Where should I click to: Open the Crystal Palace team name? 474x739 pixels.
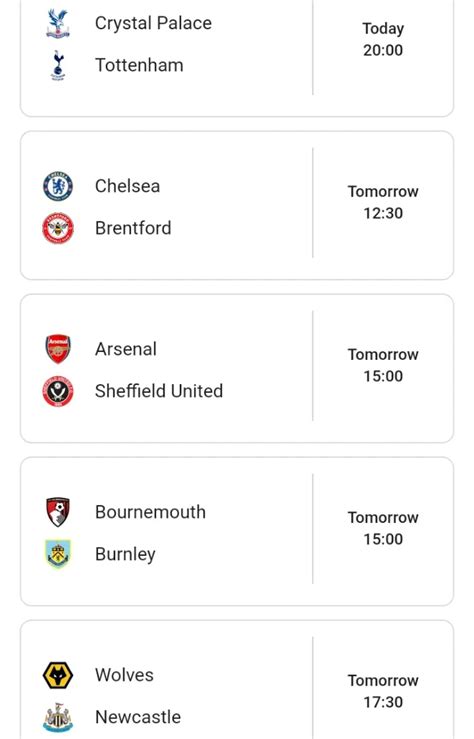pyautogui.click(x=153, y=23)
